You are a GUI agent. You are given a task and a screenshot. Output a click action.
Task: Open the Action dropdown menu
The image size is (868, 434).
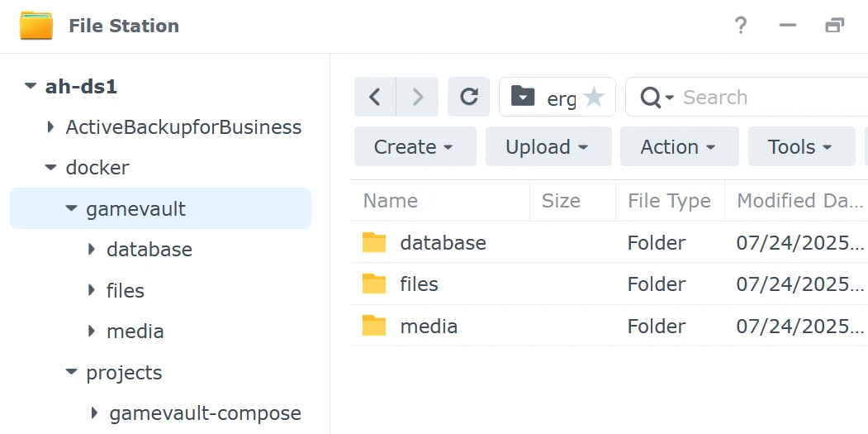[679, 147]
